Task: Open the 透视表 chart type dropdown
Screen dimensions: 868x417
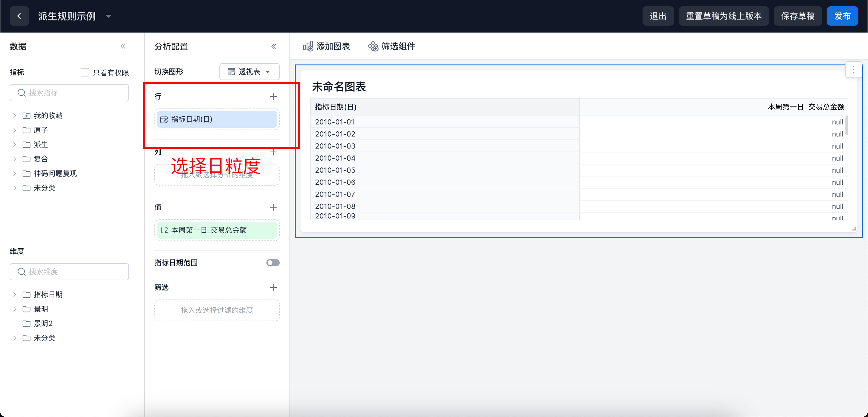Action: pyautogui.click(x=249, y=72)
